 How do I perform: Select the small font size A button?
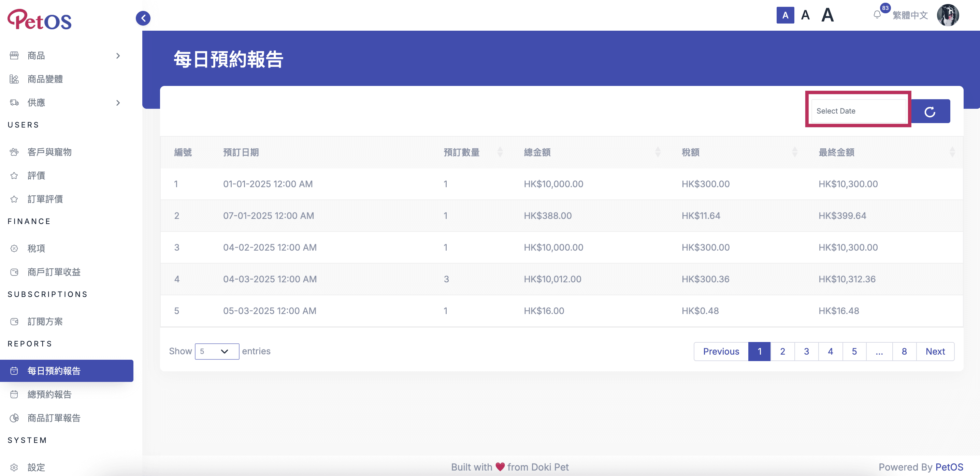point(785,15)
